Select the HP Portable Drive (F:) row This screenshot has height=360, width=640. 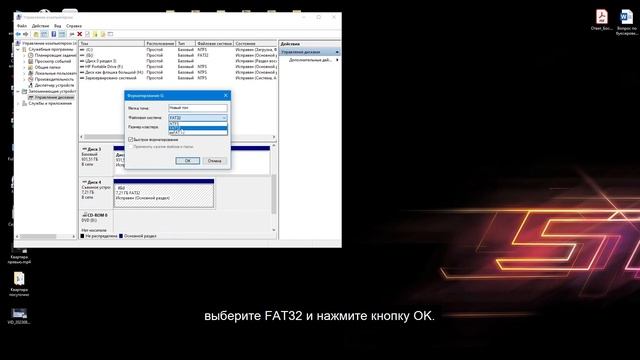(x=178, y=67)
